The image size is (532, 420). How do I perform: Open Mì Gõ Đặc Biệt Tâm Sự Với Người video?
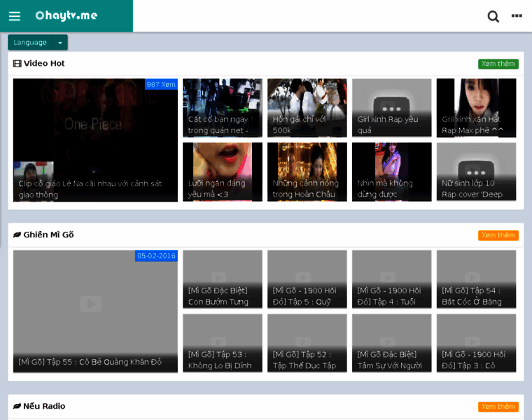coord(391,343)
